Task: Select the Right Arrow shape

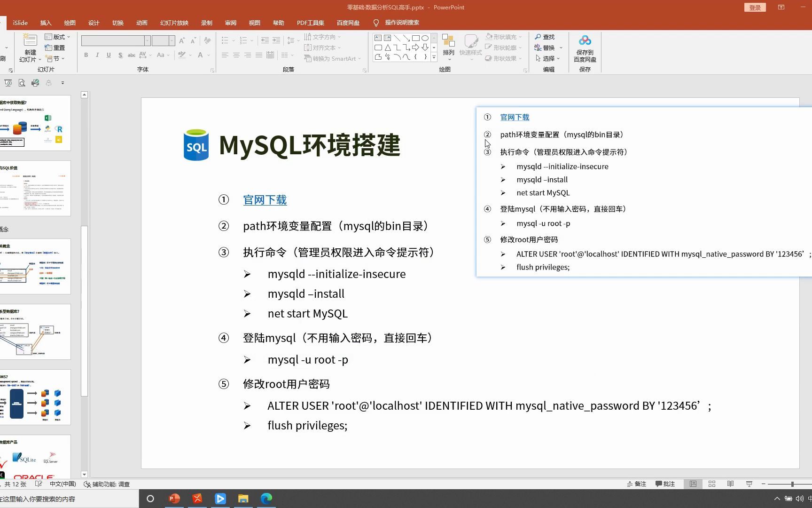Action: pos(415,47)
